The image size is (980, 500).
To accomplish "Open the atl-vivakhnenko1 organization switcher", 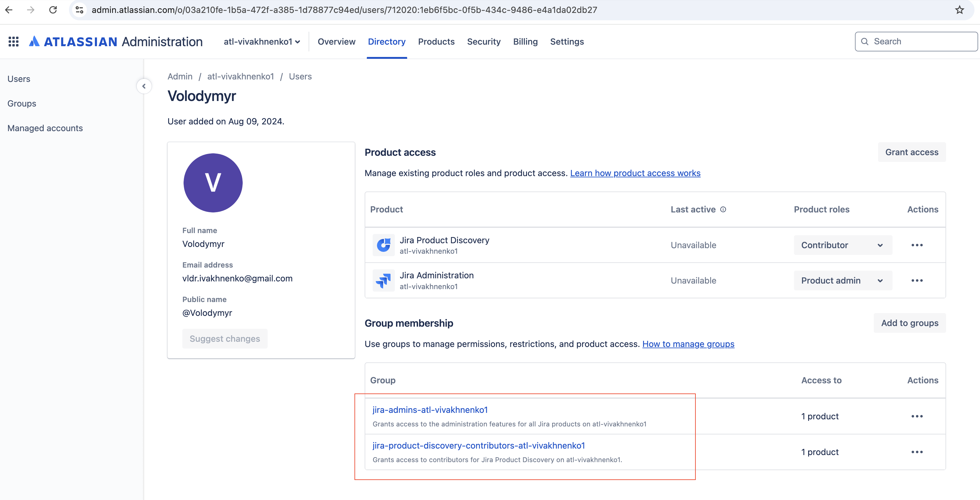I will (x=262, y=42).
